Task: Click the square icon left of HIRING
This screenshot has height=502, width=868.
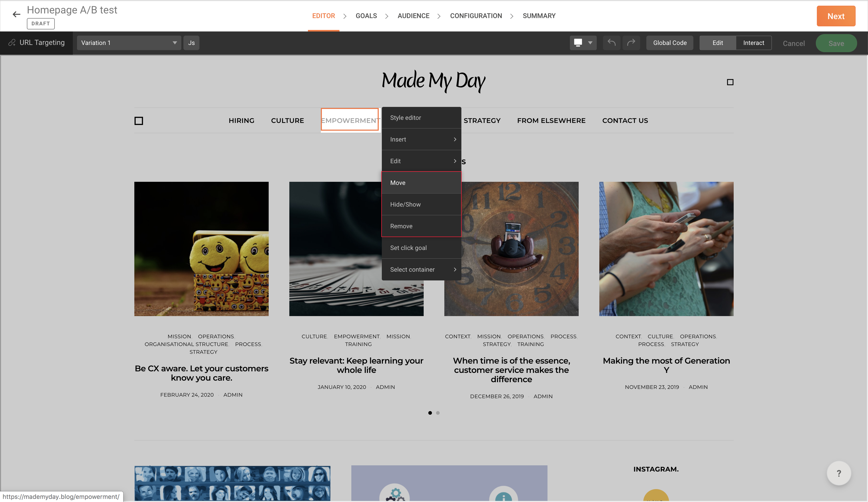Action: 139,121
